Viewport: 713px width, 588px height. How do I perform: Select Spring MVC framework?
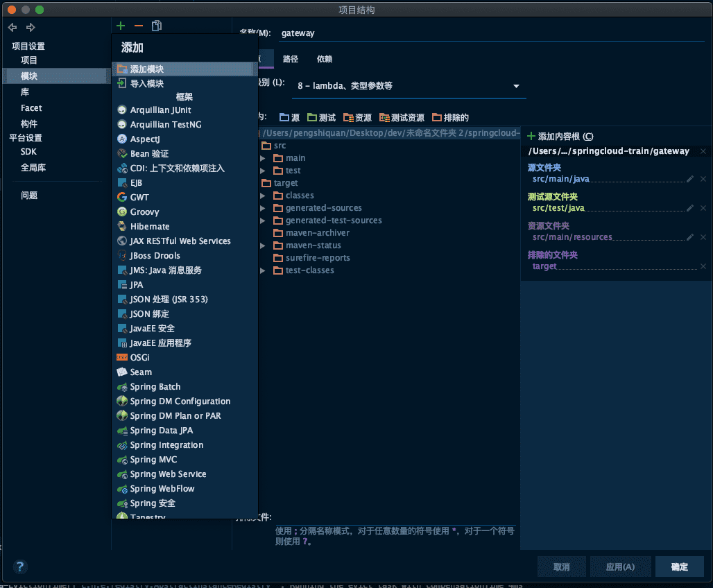pyautogui.click(x=184, y=459)
